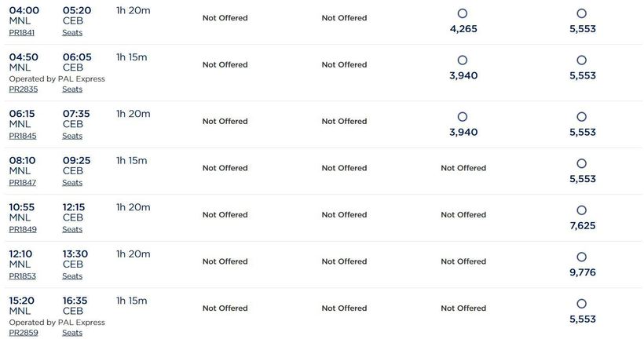Choose the 3,940 fare for flight PR2835

(x=462, y=60)
